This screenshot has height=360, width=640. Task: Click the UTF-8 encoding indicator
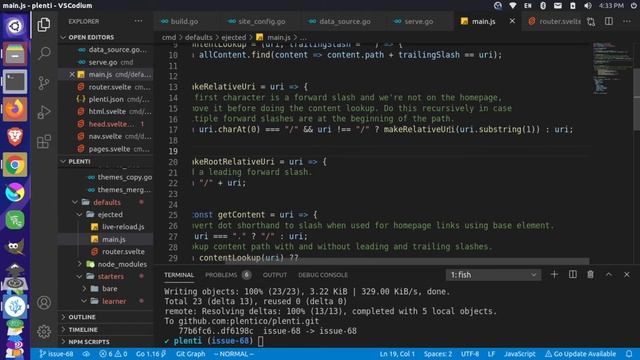pos(470,354)
